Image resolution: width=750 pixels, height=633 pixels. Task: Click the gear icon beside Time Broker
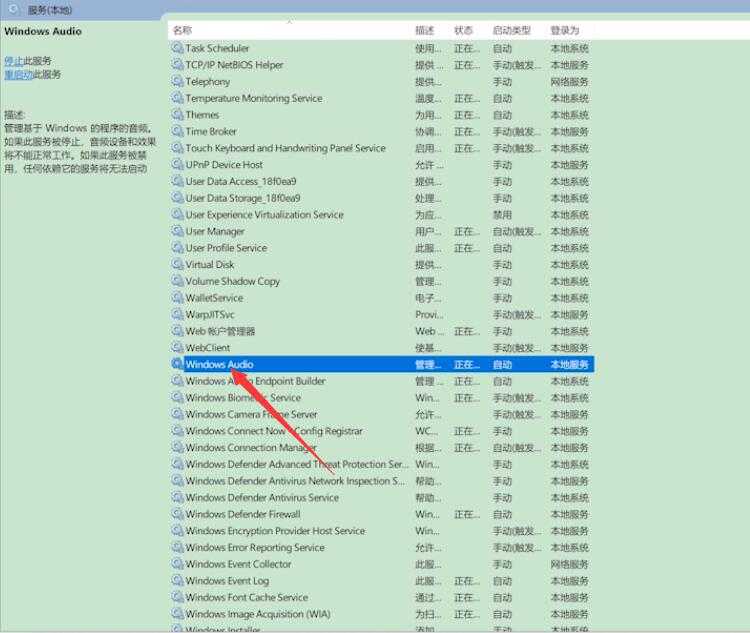point(177,131)
